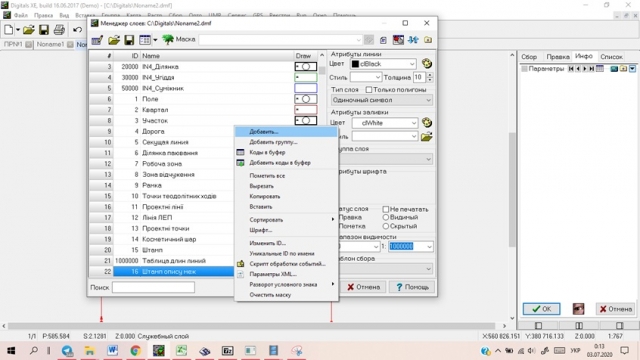
Task: Open line color palette icon next to clBlack
Action: tap(427, 64)
